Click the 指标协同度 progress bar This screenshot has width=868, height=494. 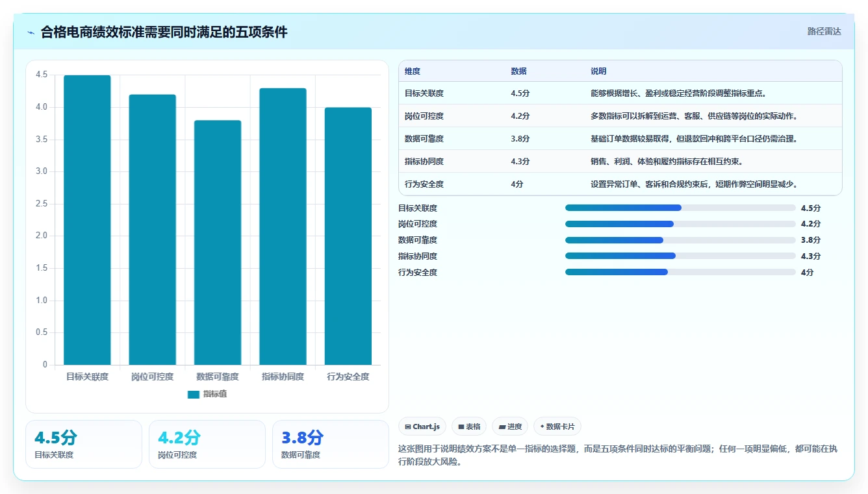pos(680,256)
